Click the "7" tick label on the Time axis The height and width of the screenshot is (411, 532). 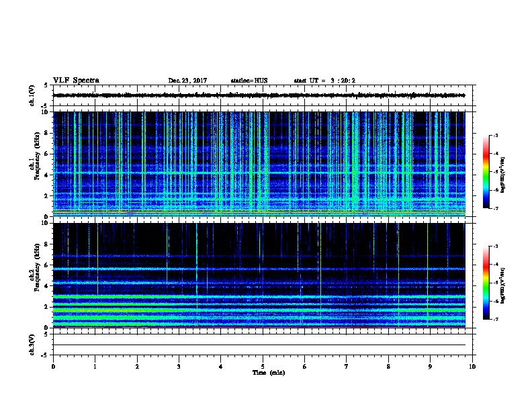[347, 367]
